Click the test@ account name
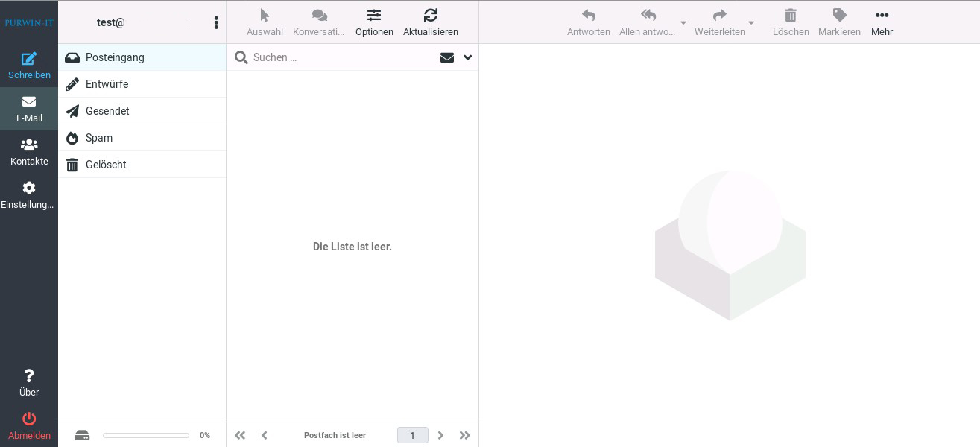The image size is (980, 447). click(110, 22)
